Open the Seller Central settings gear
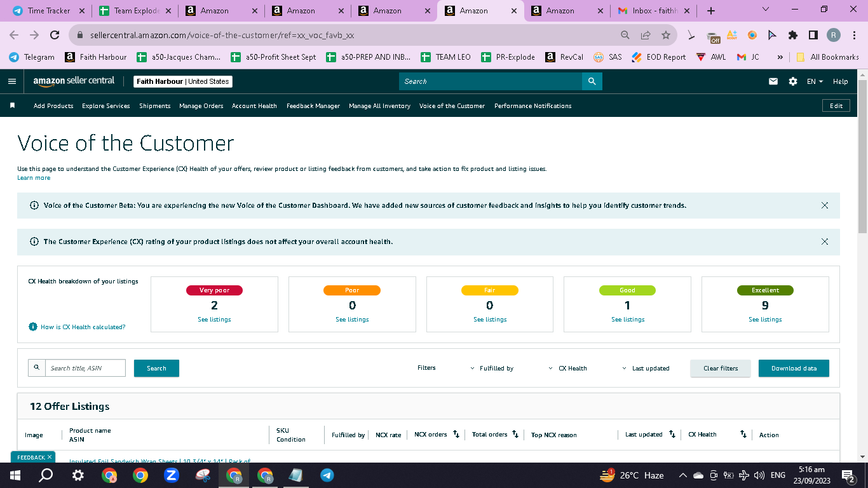This screenshot has height=488, width=868. click(792, 81)
